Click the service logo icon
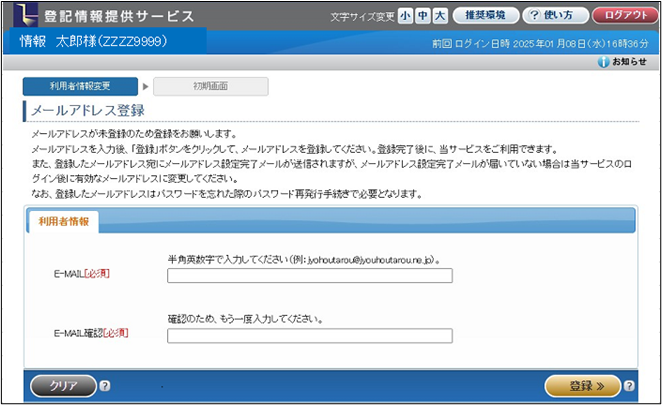The image size is (662, 405). 26,15
